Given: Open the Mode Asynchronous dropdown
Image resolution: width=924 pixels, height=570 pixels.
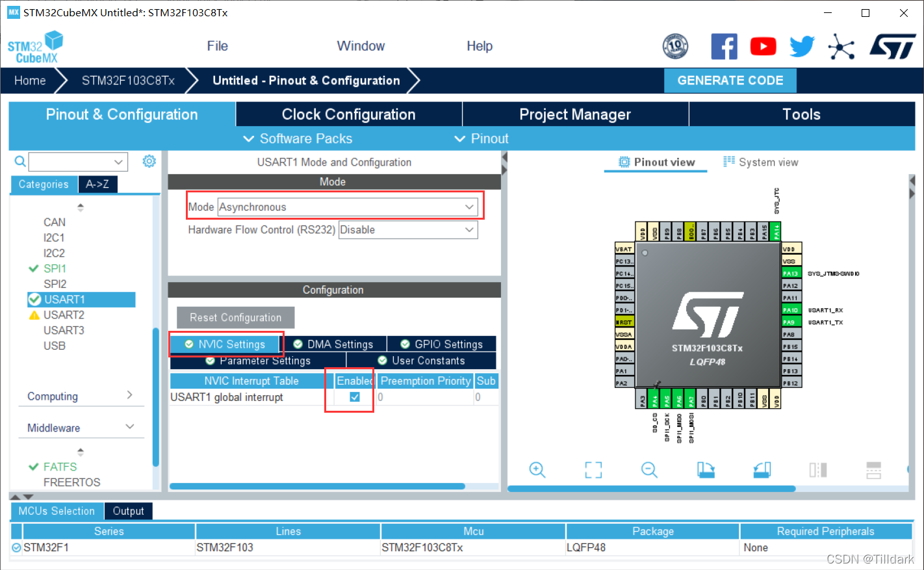Looking at the screenshot, I should 348,207.
